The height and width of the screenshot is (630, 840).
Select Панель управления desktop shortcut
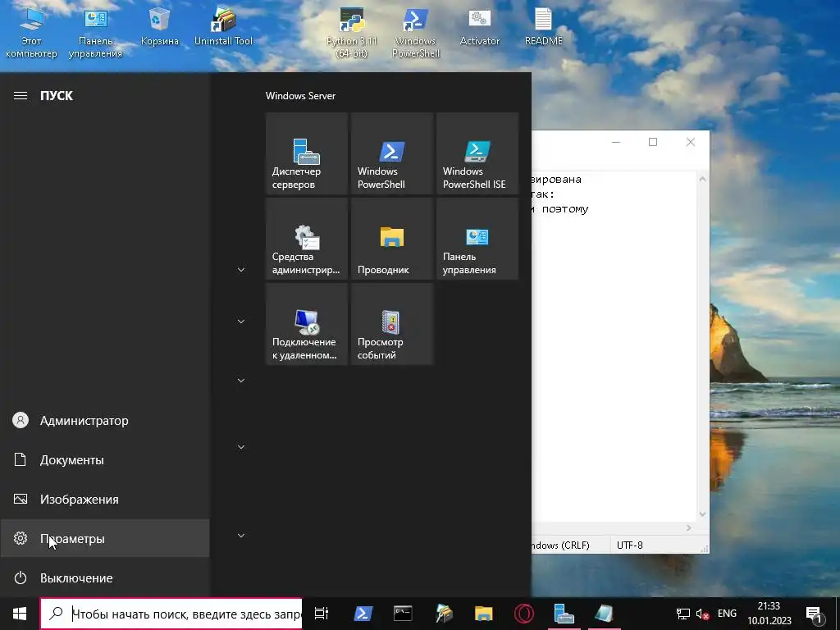point(95,32)
